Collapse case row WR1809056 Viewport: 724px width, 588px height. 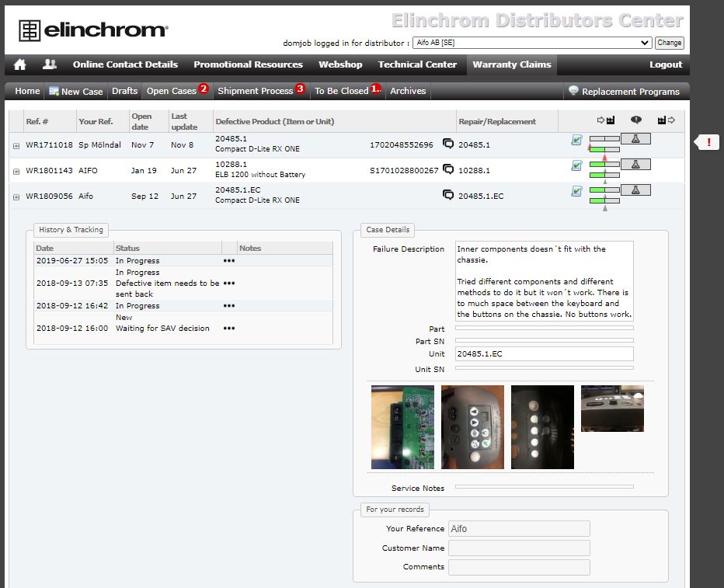16,197
